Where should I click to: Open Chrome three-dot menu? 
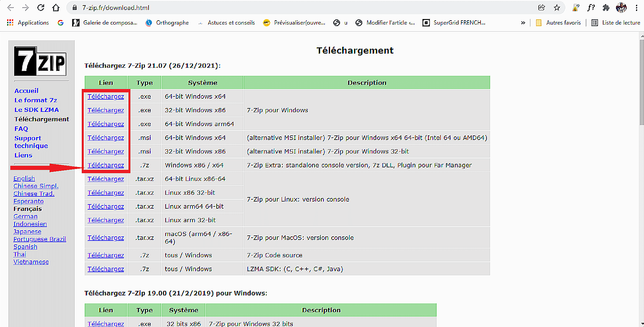click(637, 8)
